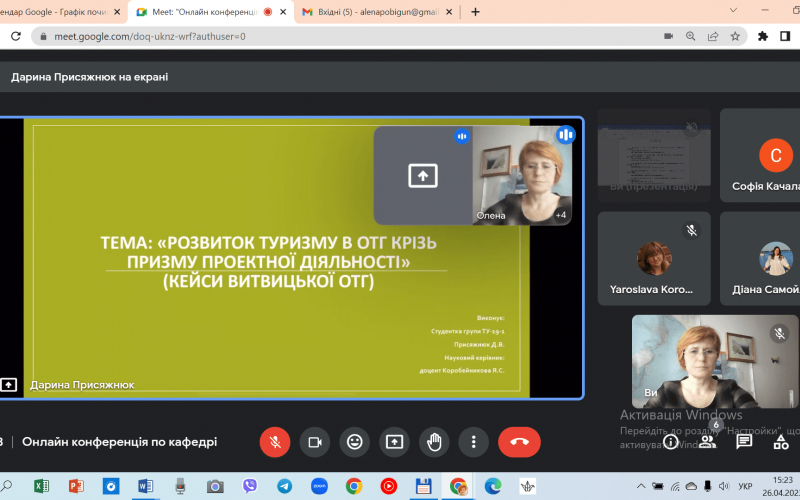Open the volume control in tray
Screen dimensions: 800x500
(723, 486)
